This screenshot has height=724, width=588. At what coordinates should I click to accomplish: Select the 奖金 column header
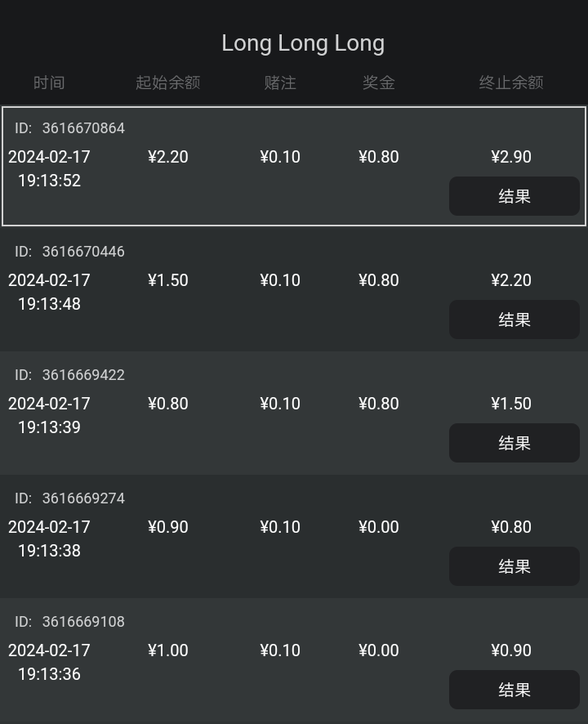point(378,83)
